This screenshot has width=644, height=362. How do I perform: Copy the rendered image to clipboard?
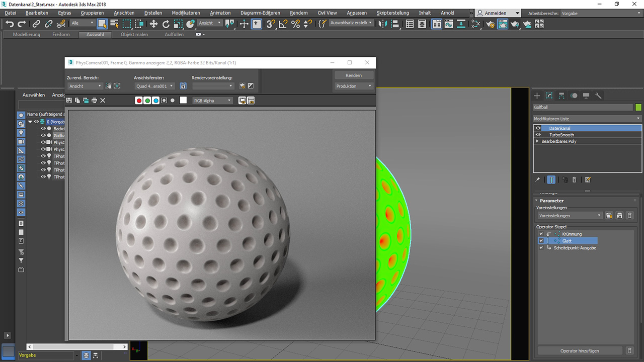pos(77,101)
